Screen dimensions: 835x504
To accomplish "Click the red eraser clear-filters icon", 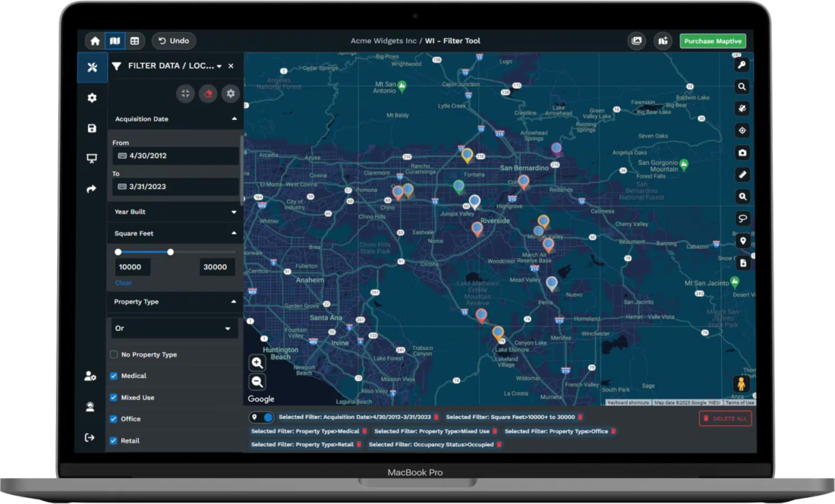I will pyautogui.click(x=208, y=93).
